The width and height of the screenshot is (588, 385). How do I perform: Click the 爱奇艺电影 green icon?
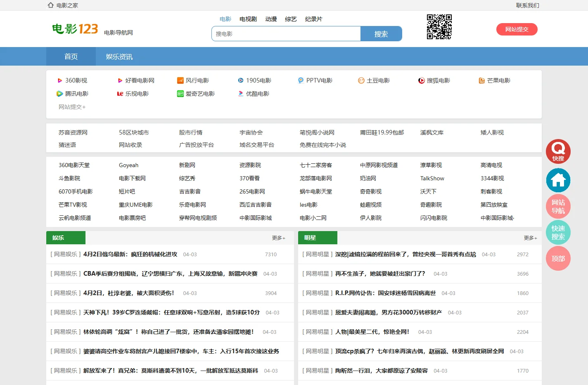click(x=180, y=94)
